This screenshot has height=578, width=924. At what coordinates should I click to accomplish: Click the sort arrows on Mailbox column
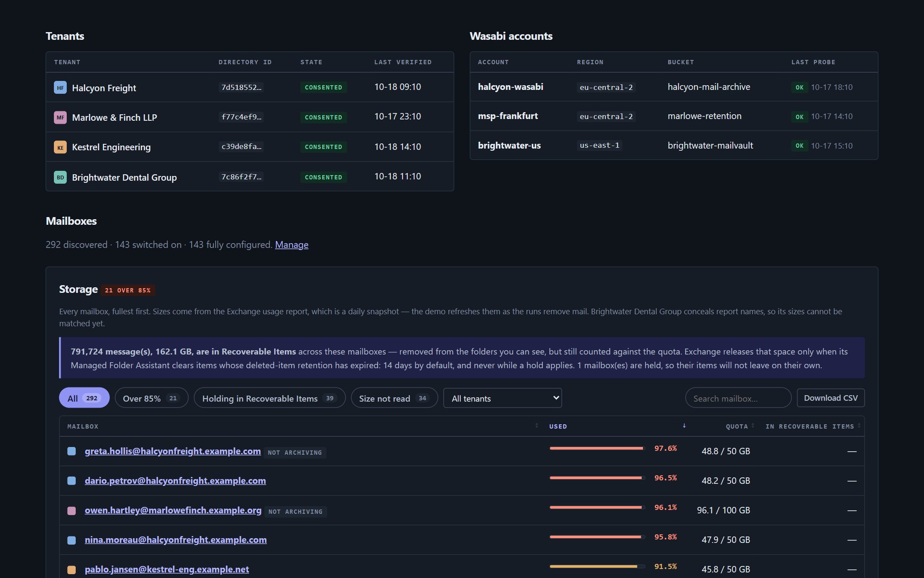coord(536,426)
